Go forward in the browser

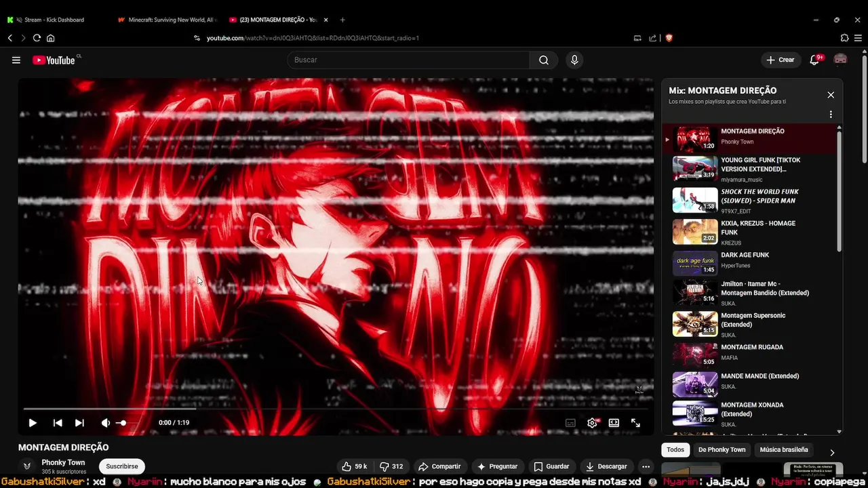point(23,38)
